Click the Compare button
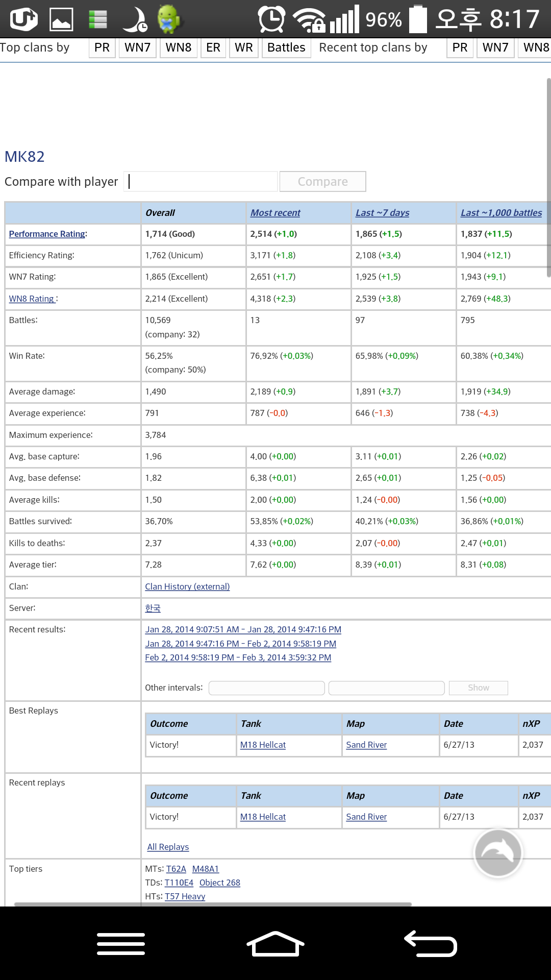Viewport: 551px width, 980px height. [322, 182]
